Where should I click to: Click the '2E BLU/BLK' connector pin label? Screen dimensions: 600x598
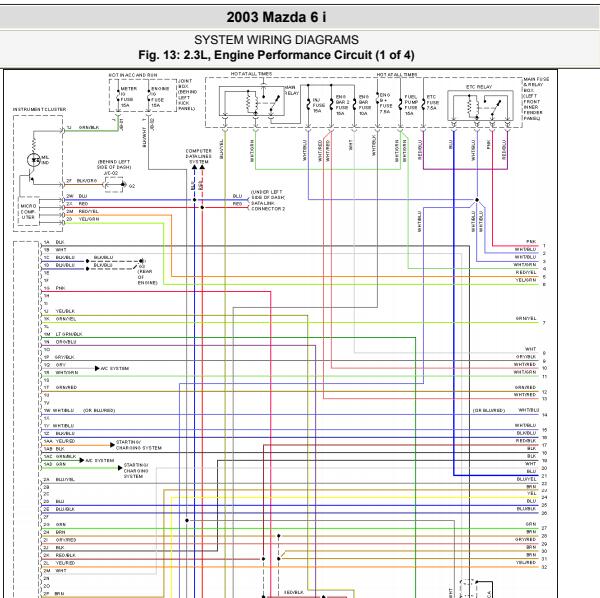[59, 509]
